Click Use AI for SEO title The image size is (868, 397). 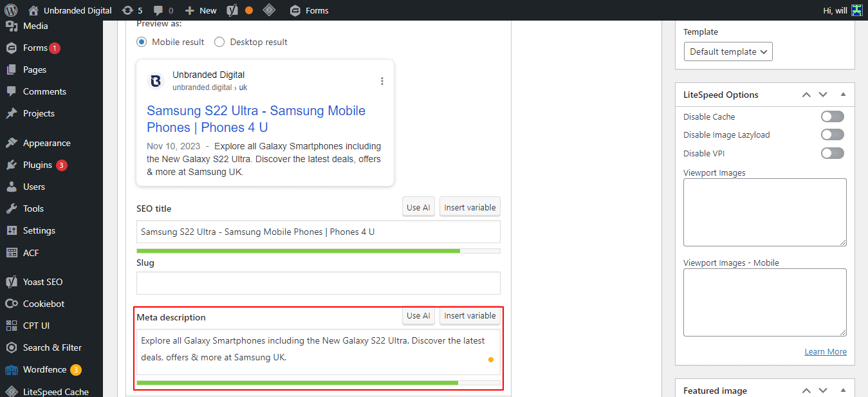click(x=418, y=207)
